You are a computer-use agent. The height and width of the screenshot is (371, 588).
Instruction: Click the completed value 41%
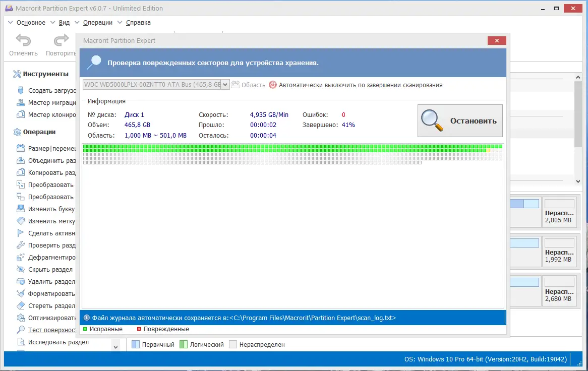[348, 125]
